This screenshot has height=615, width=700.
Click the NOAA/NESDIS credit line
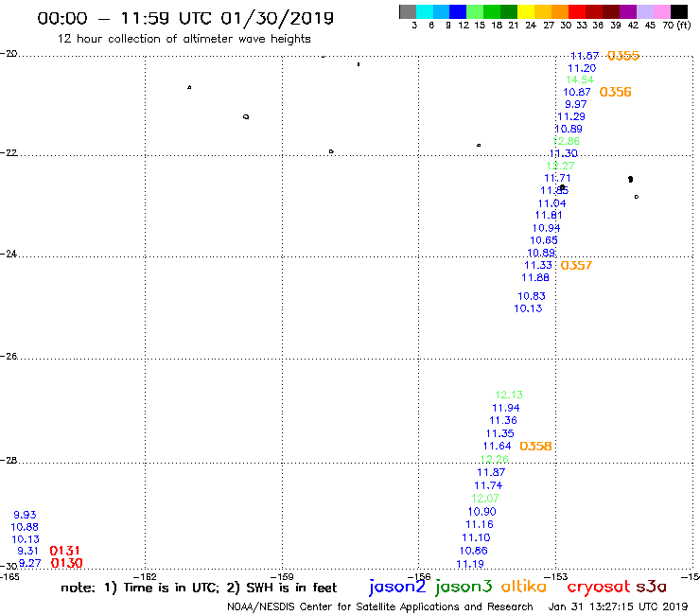click(x=380, y=606)
